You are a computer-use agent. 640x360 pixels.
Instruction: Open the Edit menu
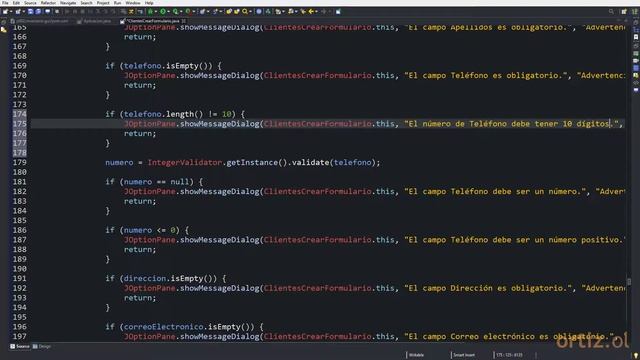[x=16, y=3]
